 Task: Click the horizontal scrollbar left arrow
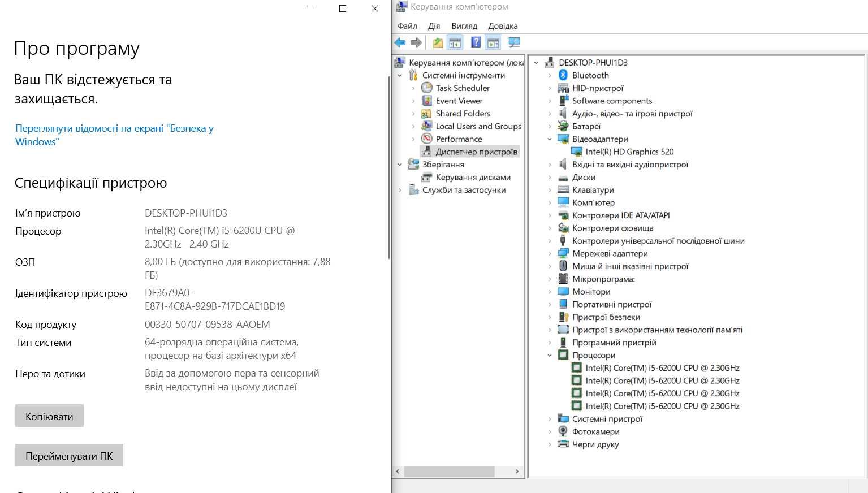click(398, 471)
